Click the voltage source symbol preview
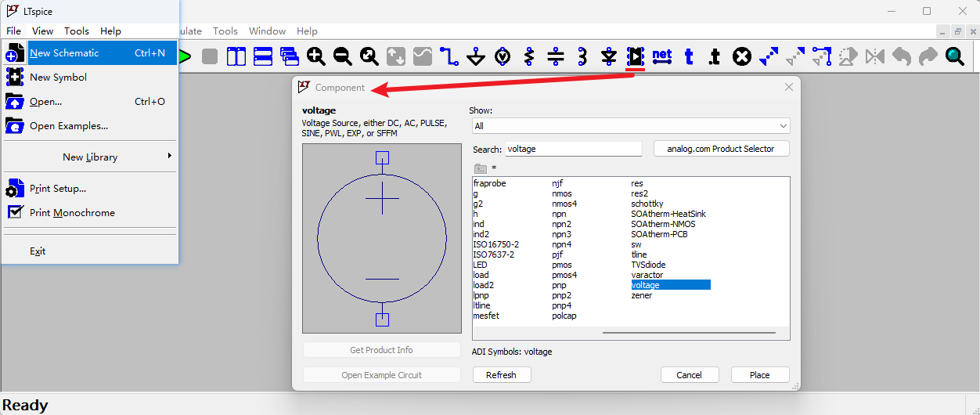 (382, 238)
